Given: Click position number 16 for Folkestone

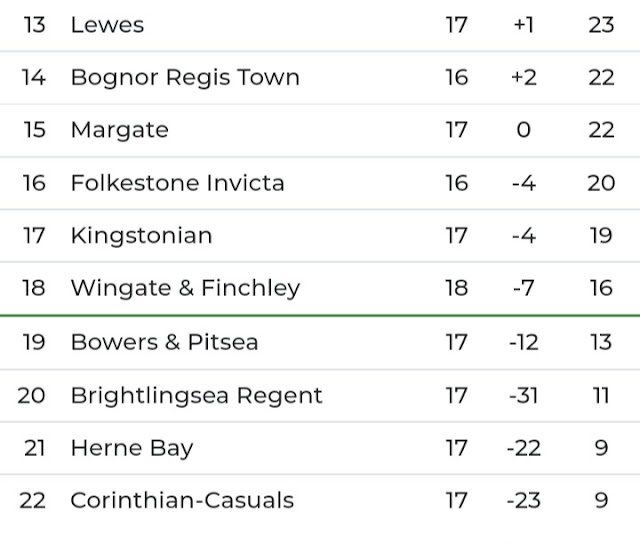Looking at the screenshot, I should coord(34,183).
